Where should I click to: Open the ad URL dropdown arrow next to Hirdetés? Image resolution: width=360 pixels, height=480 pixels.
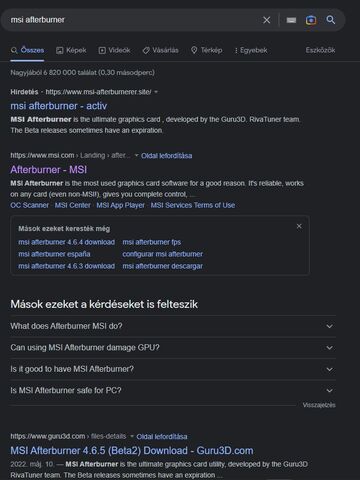point(156,92)
